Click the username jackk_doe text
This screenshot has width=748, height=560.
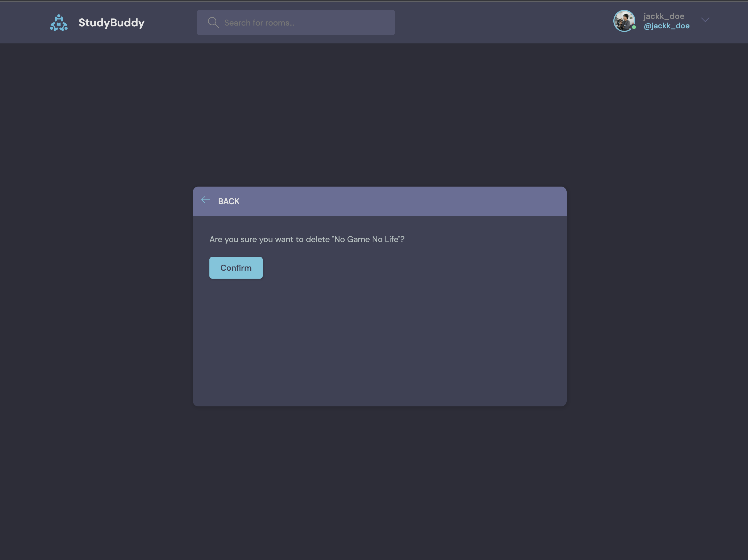click(x=664, y=16)
